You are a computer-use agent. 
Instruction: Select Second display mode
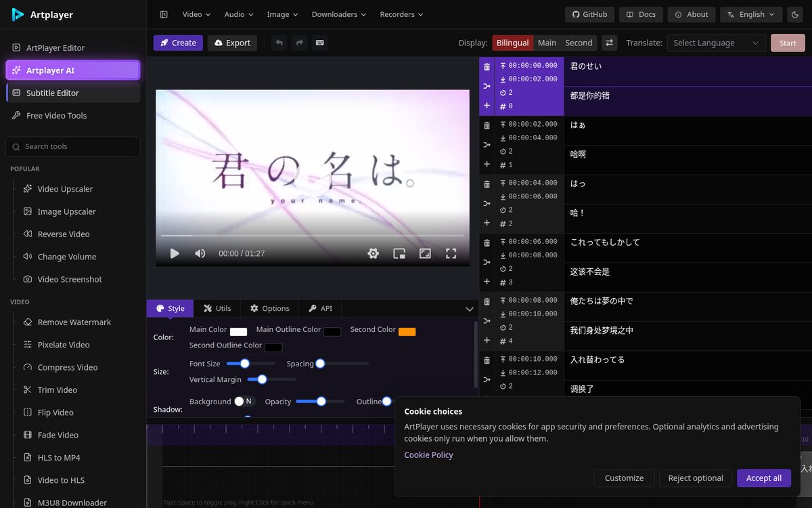coord(579,43)
